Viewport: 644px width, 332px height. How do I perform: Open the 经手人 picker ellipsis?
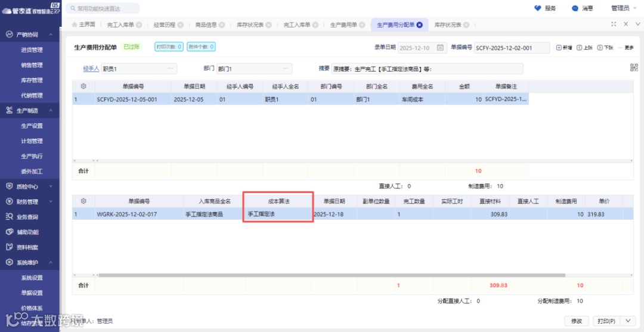click(171, 69)
